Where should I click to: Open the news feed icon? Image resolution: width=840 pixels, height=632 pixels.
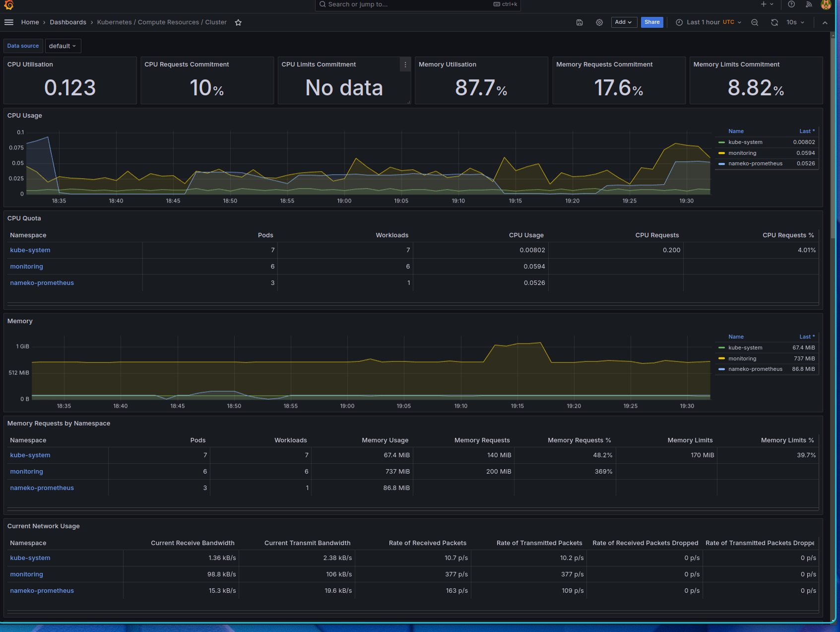[809, 4]
